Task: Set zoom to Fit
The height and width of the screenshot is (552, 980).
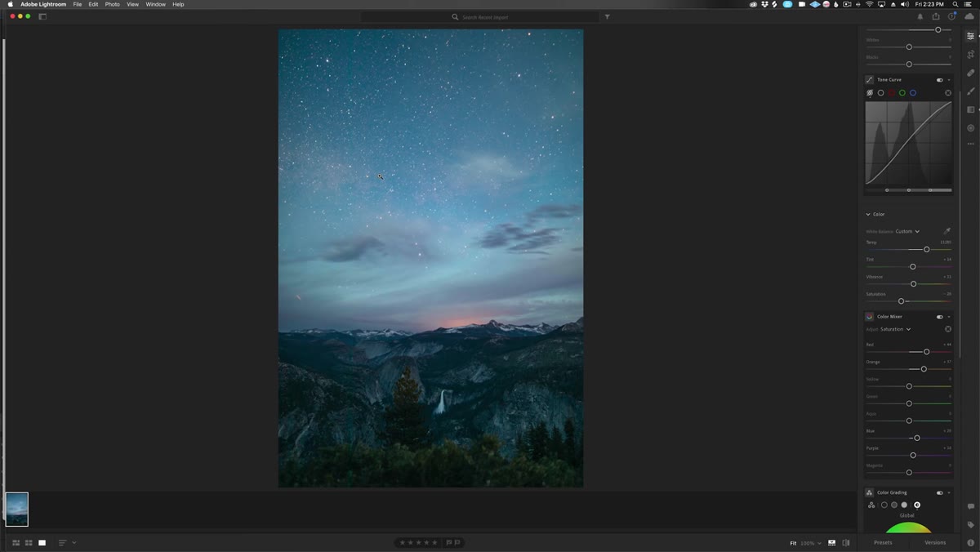Action: pos(793,543)
